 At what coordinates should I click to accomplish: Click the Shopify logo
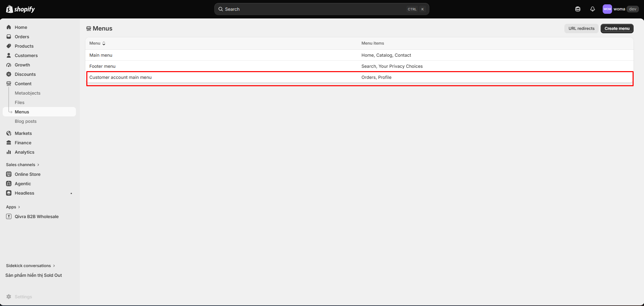coord(20,9)
